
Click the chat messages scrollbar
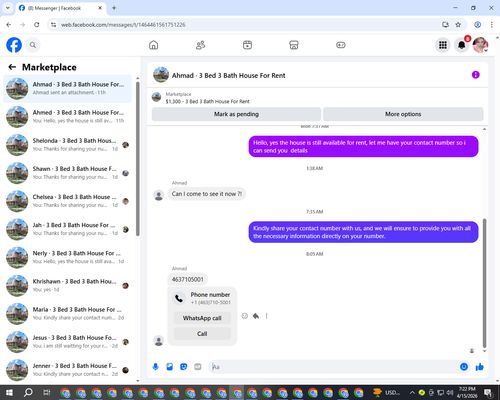tap(484, 283)
